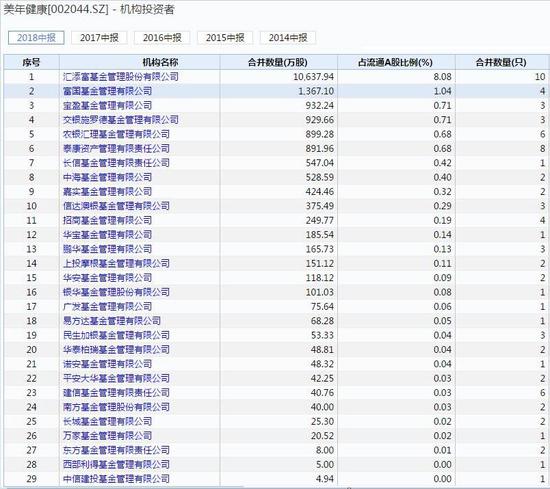Open 华泰柏瑞基金管理有限公司 details
This screenshot has height=489, width=550.
[116, 350]
